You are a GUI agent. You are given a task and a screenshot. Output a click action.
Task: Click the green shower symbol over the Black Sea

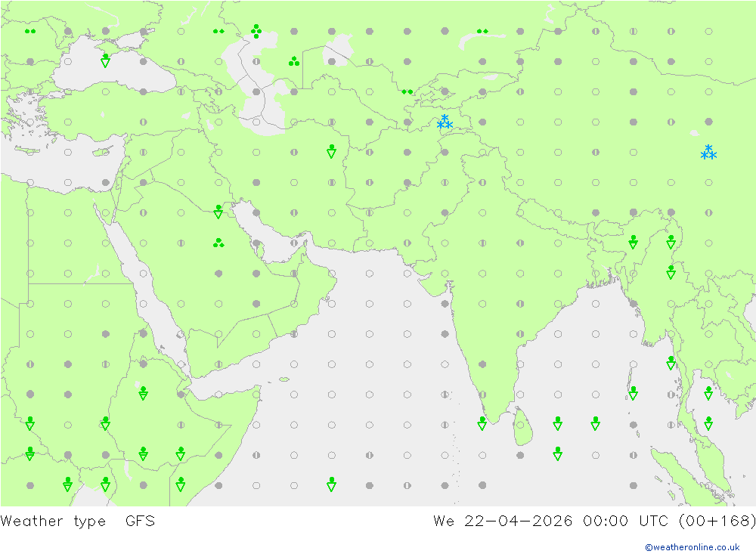106,60
